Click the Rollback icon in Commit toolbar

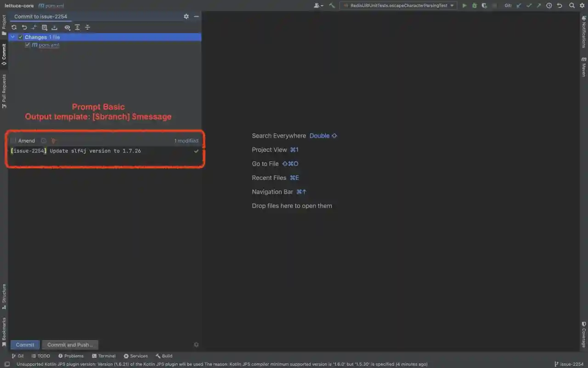pos(24,28)
